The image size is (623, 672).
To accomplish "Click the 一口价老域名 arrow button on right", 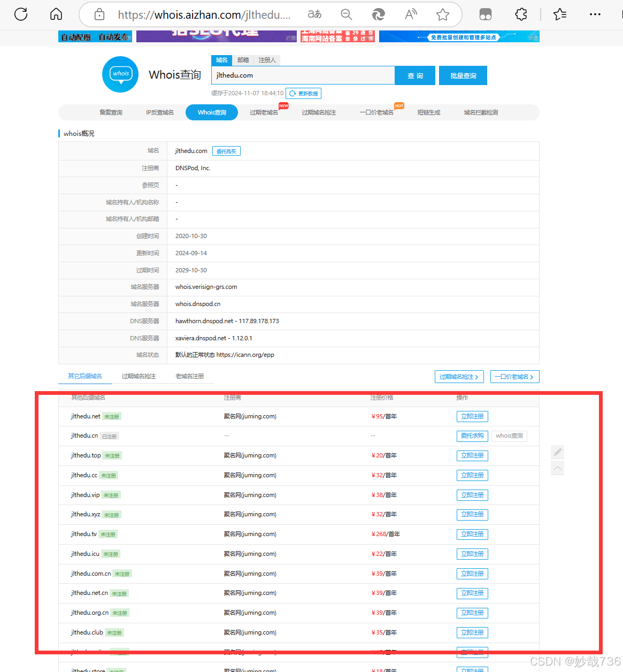I will point(514,377).
